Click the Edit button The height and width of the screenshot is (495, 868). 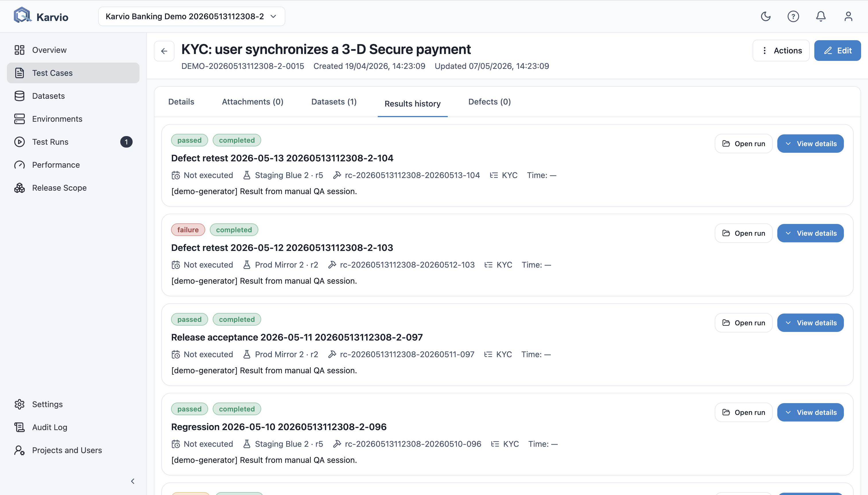tap(837, 51)
